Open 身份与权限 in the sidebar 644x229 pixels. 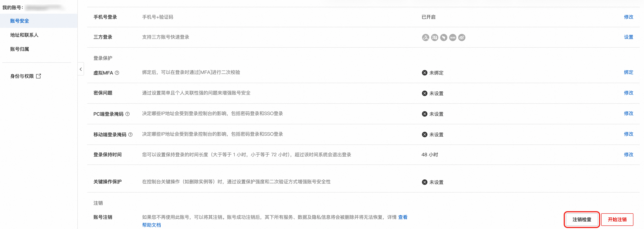click(x=22, y=76)
